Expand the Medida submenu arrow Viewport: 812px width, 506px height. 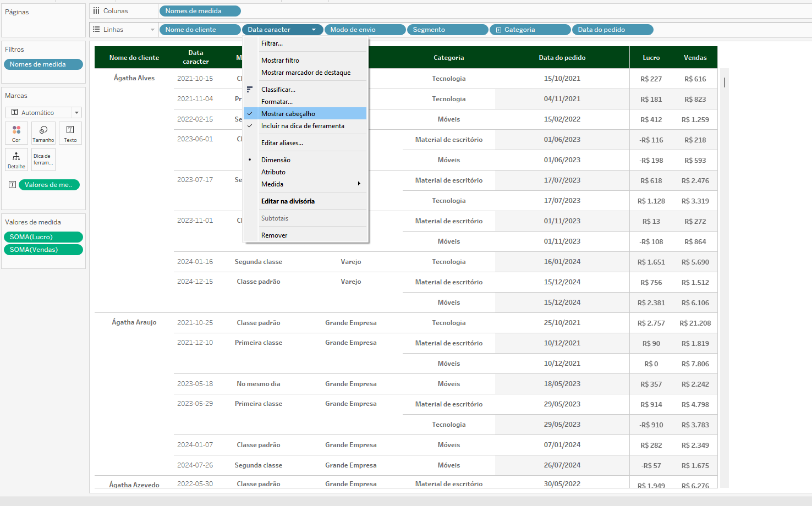pos(359,184)
